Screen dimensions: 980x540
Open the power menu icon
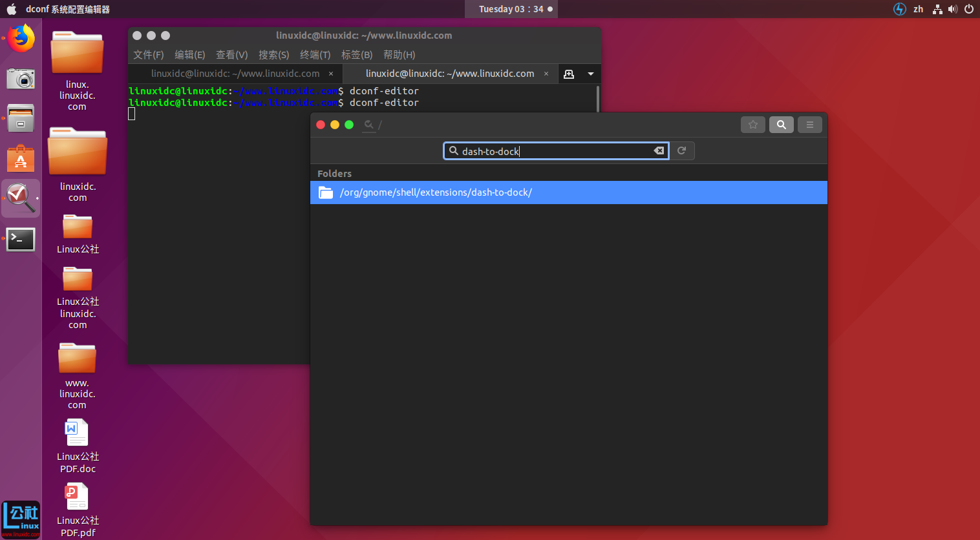point(968,9)
